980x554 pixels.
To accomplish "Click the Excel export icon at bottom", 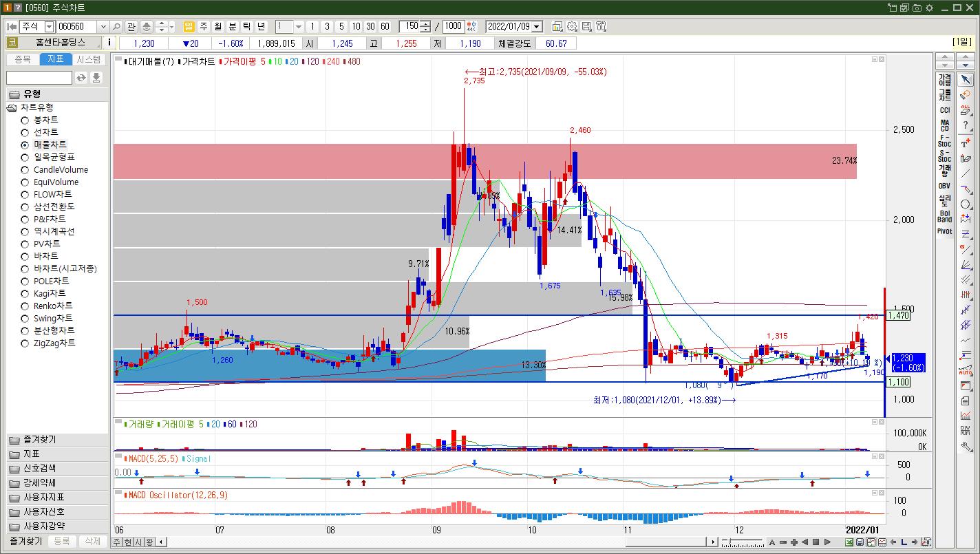I will click(x=849, y=542).
